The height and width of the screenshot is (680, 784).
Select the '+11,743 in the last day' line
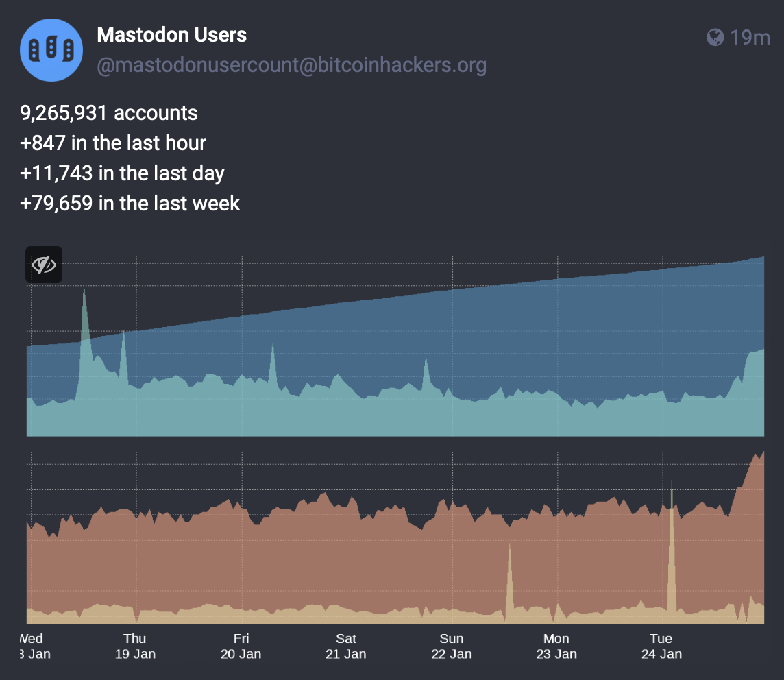tap(122, 173)
